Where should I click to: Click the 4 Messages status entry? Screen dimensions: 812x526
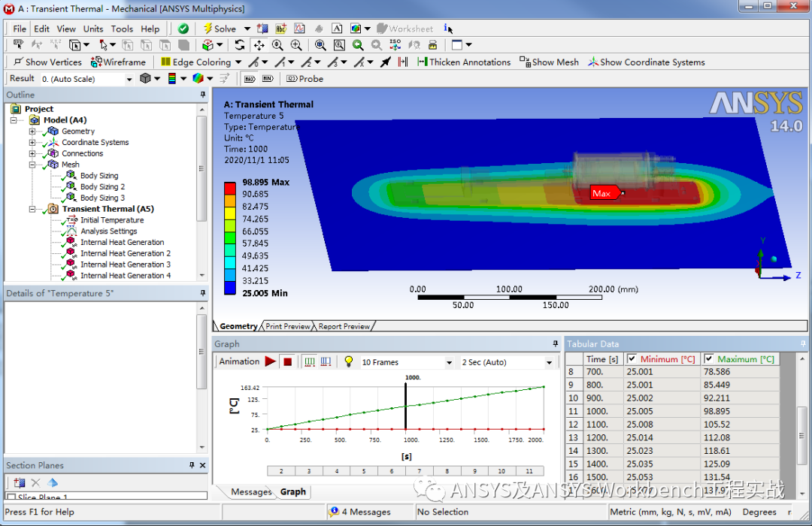click(360, 512)
